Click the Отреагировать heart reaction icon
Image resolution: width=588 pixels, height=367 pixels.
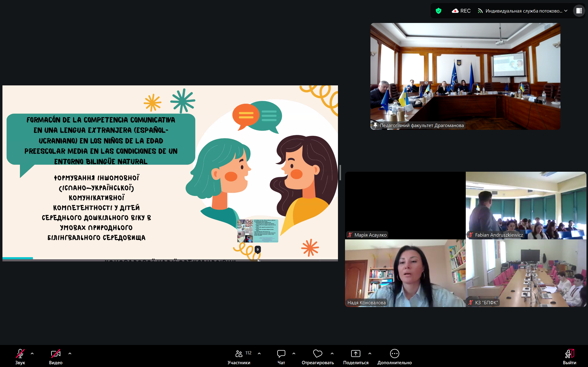(x=317, y=354)
